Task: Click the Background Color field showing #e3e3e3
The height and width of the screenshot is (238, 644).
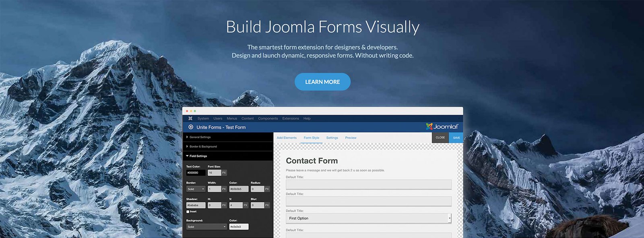Action: pyautogui.click(x=239, y=227)
